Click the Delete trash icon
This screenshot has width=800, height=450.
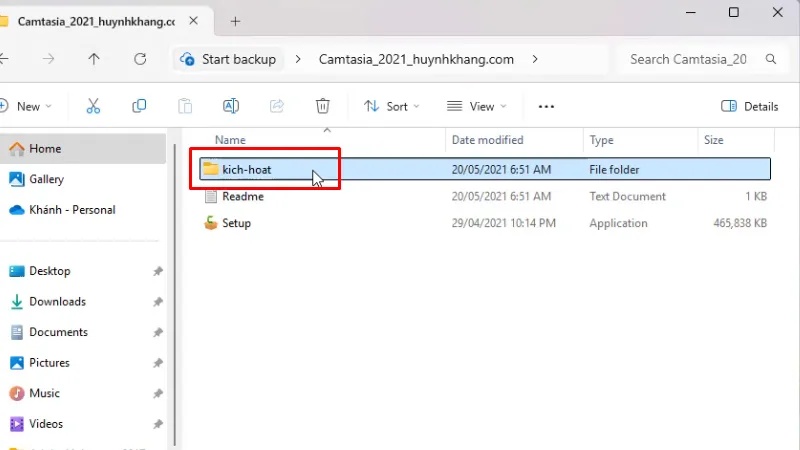click(x=322, y=106)
